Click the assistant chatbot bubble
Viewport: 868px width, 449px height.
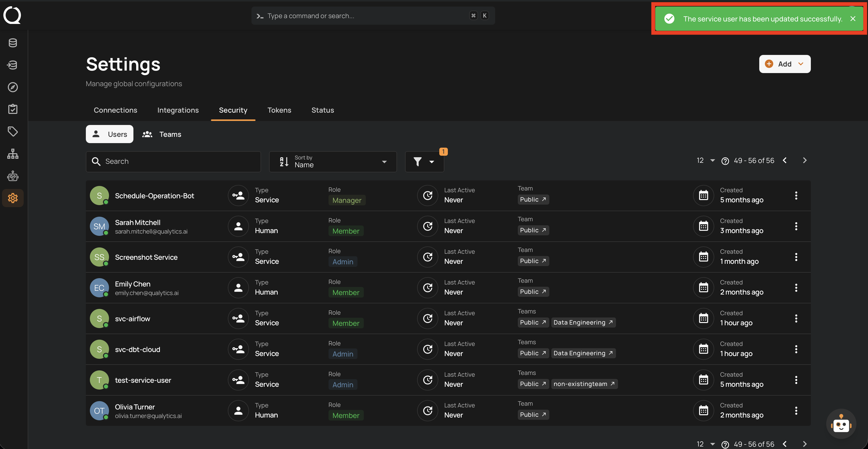(x=841, y=424)
